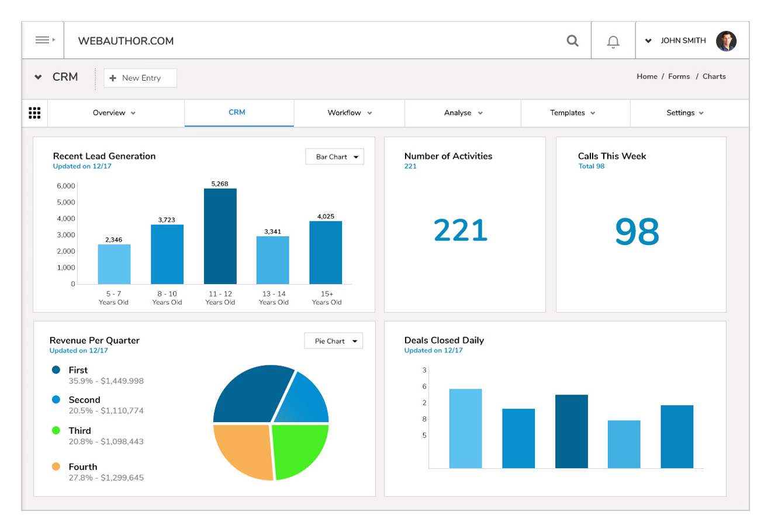Click the hamburger menu icon

43,40
